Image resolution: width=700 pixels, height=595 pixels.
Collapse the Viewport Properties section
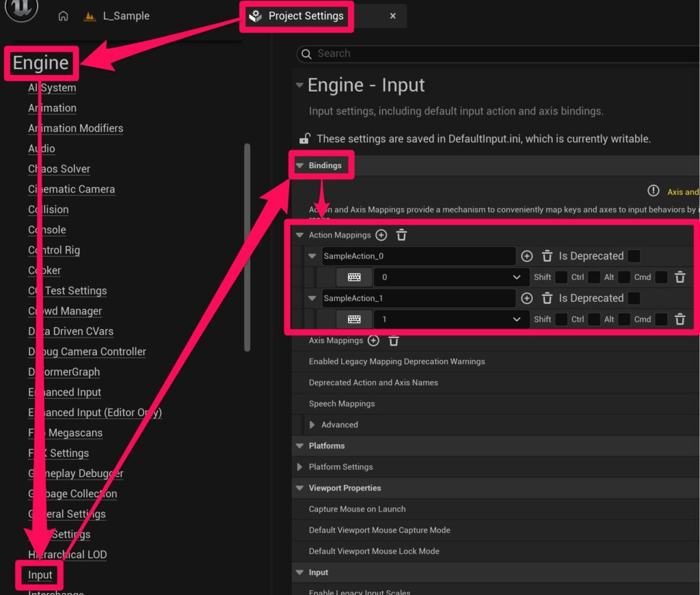[299, 488]
